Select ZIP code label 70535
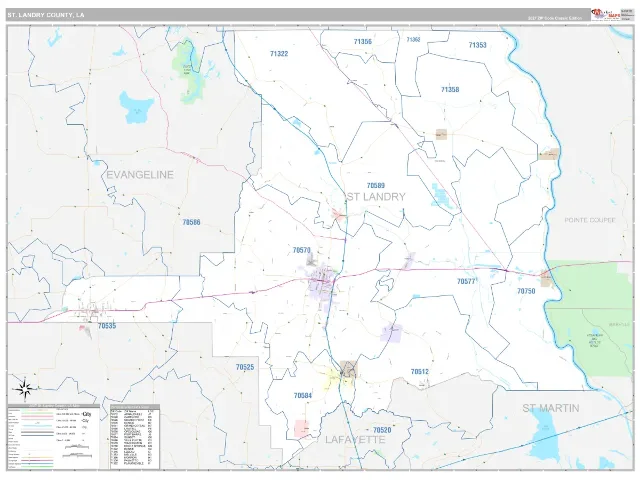The width and height of the screenshot is (640, 480). tap(107, 326)
